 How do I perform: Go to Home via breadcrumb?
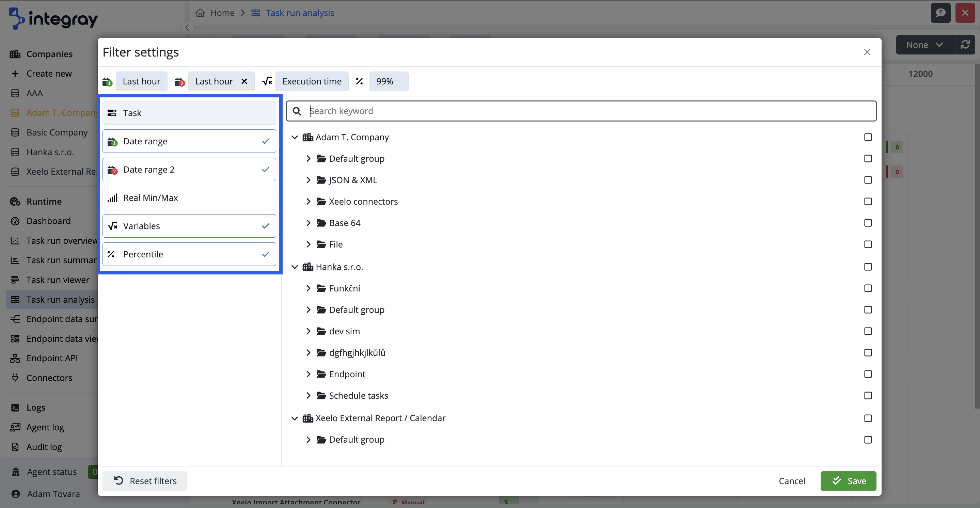[x=222, y=13]
